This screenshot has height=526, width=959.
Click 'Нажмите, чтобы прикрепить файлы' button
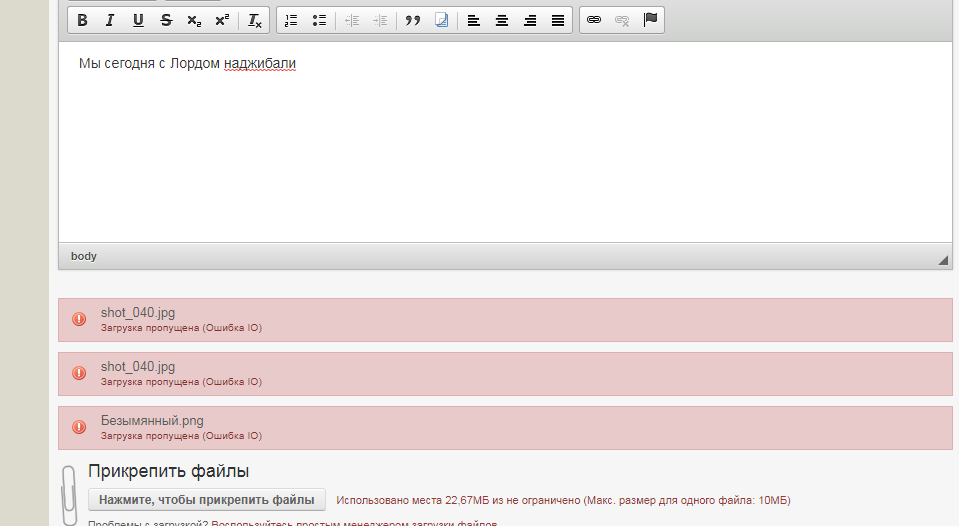click(x=207, y=500)
